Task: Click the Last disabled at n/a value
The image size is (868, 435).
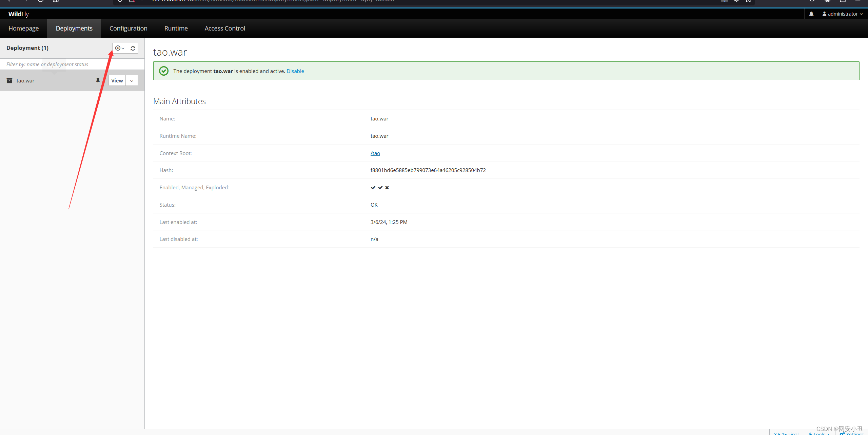Action: click(x=374, y=239)
